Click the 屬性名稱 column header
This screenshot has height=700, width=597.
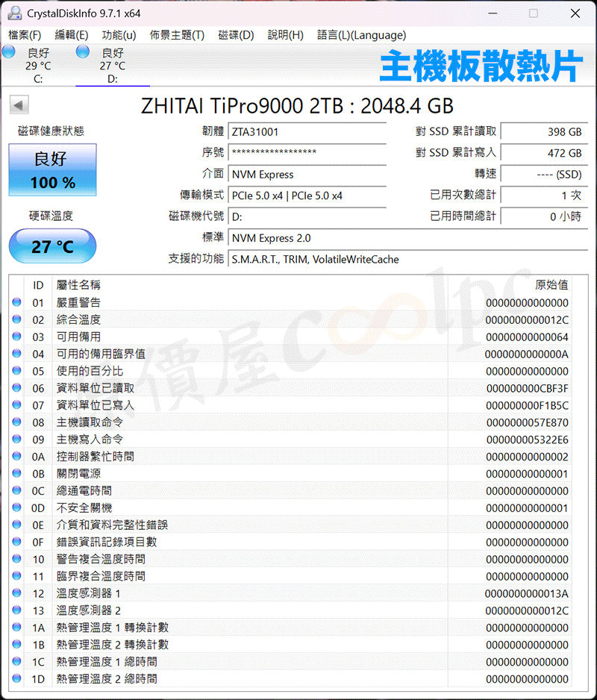tap(79, 285)
